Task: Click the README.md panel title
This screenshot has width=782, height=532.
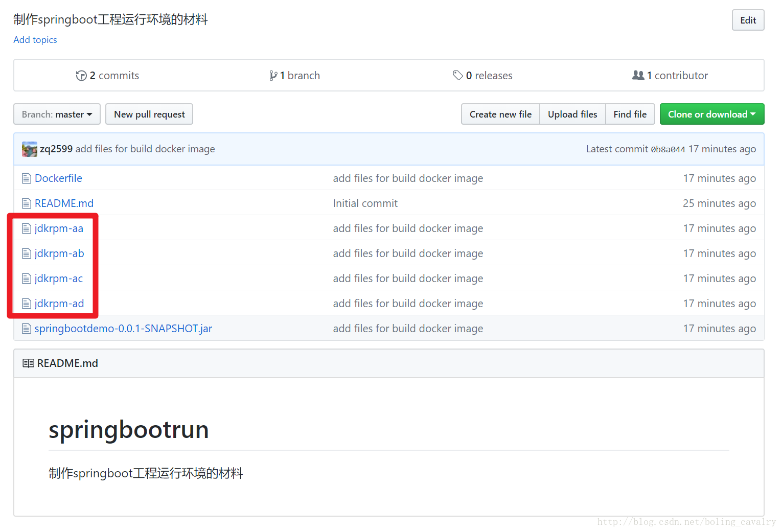Action: coord(67,363)
